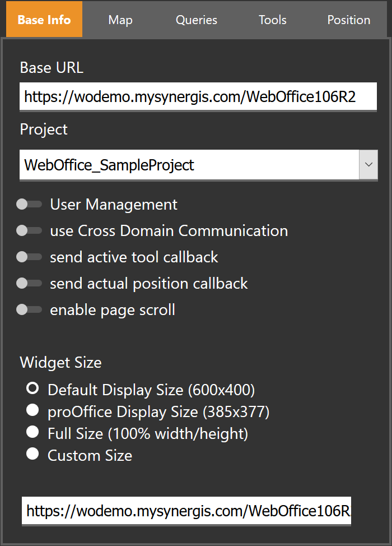Select the Base Info tab
The image size is (392, 546).
[x=44, y=20]
